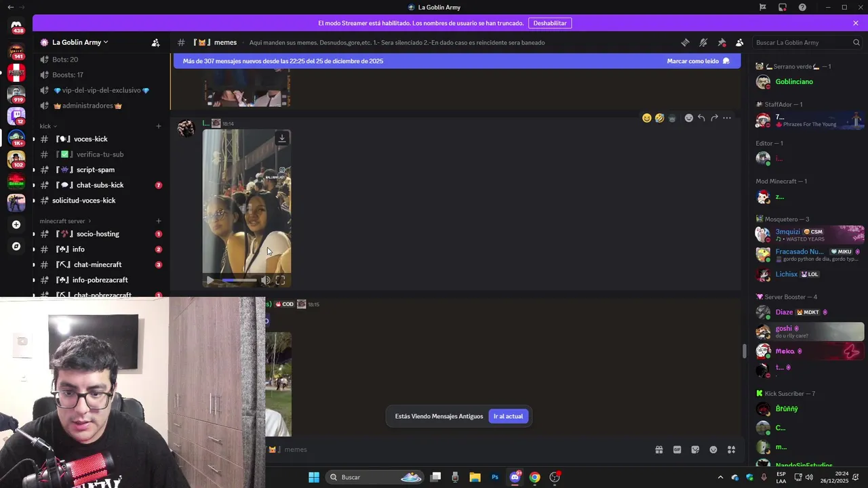Image resolution: width=868 pixels, height=488 pixels.
Task: React with the grinning laugh emoji
Action: [x=647, y=118]
